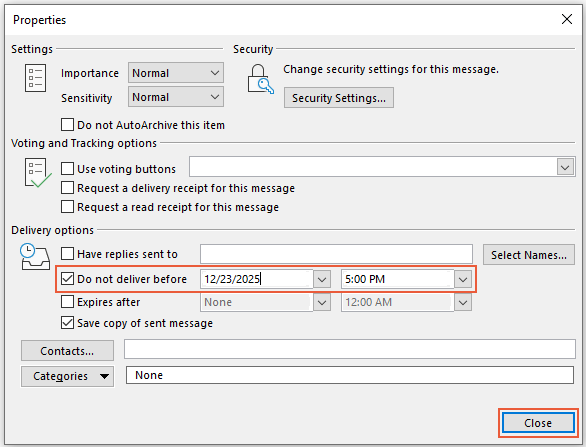This screenshot has width=586, height=447.
Task: Click the voting checklist checkmark icon
Action: (37, 173)
